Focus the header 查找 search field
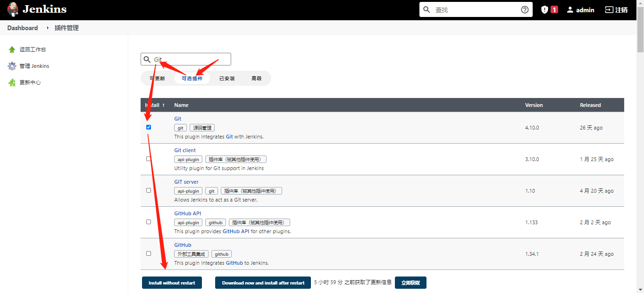Screen dimensions: 644x293 coord(476,9)
